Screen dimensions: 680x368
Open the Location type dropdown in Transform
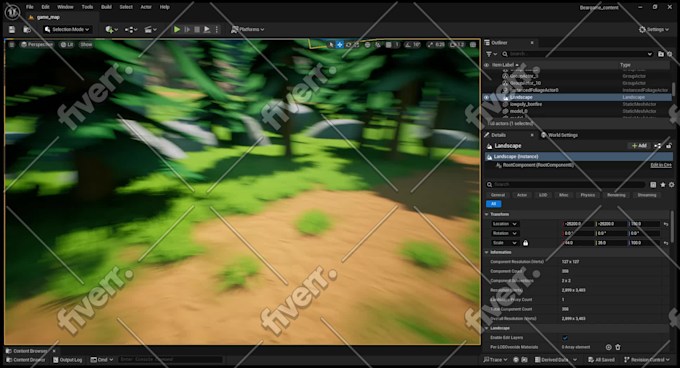504,224
